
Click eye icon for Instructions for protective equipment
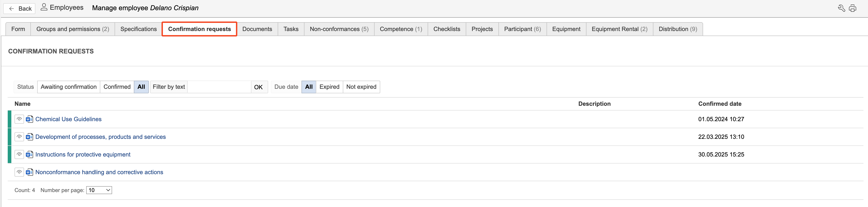click(19, 154)
